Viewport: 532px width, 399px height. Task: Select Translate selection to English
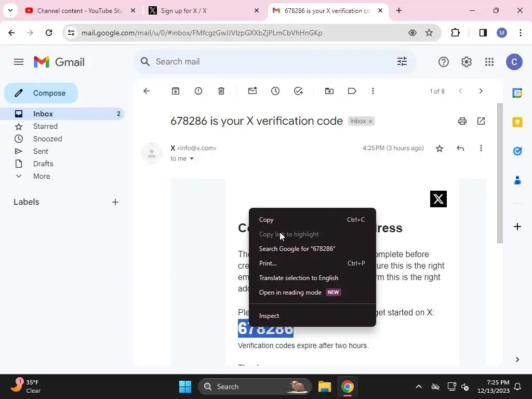(x=312, y=278)
